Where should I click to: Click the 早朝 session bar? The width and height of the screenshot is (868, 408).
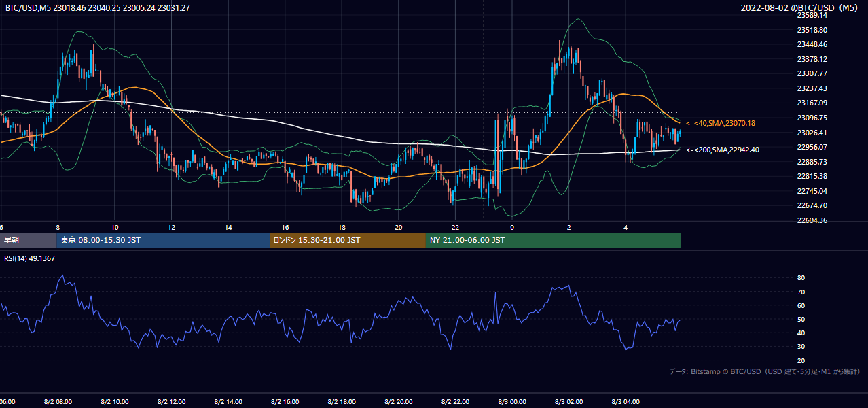28,240
